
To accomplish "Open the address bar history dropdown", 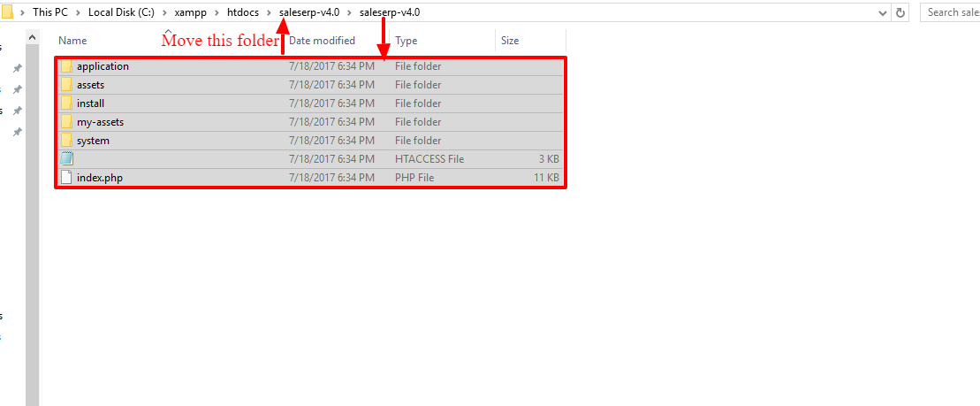I will coord(883,12).
